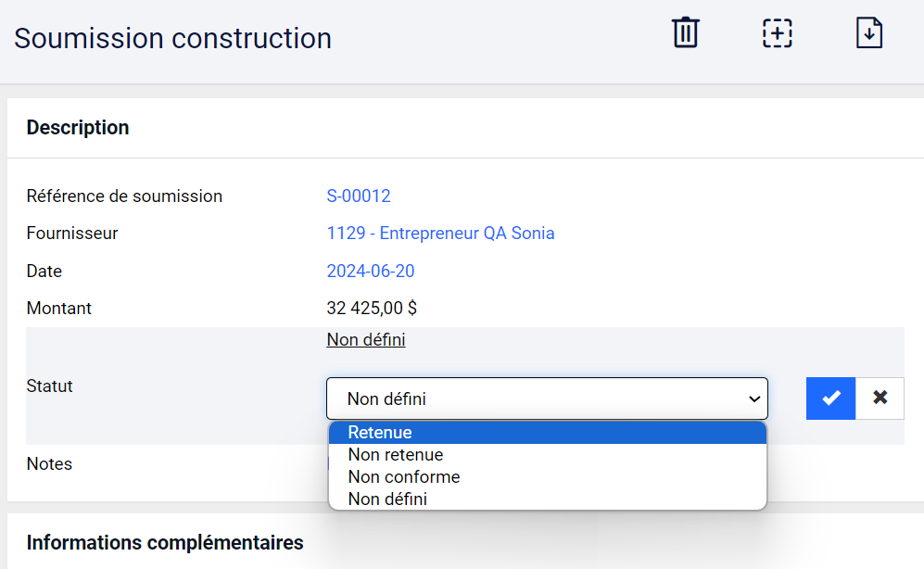Click the Notes field label
The width and height of the screenshot is (924, 569).
coord(49,464)
